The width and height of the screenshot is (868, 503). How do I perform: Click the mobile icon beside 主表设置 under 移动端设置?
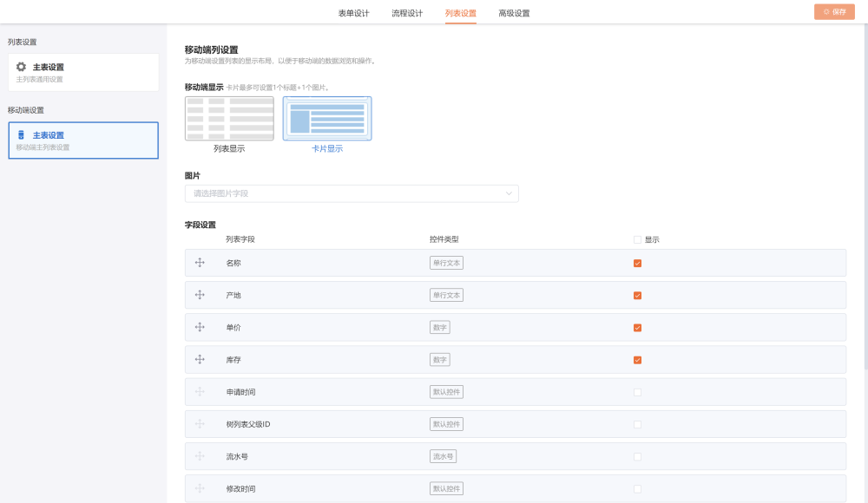[x=22, y=135]
